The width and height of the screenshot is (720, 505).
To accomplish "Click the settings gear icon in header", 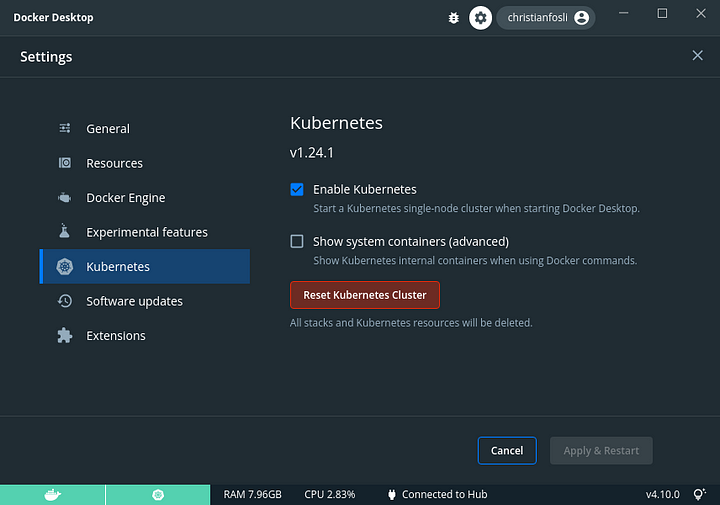I will pos(480,18).
